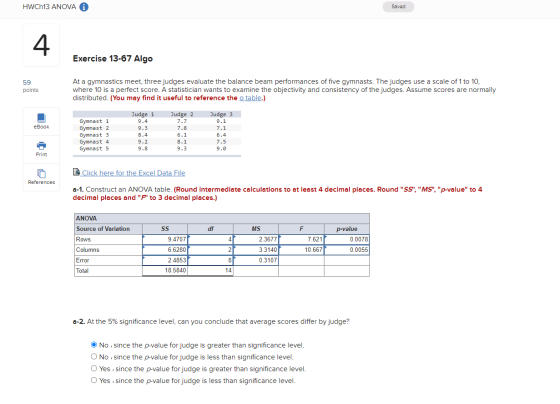Select 'No, p-value less than significance level'

94,356
